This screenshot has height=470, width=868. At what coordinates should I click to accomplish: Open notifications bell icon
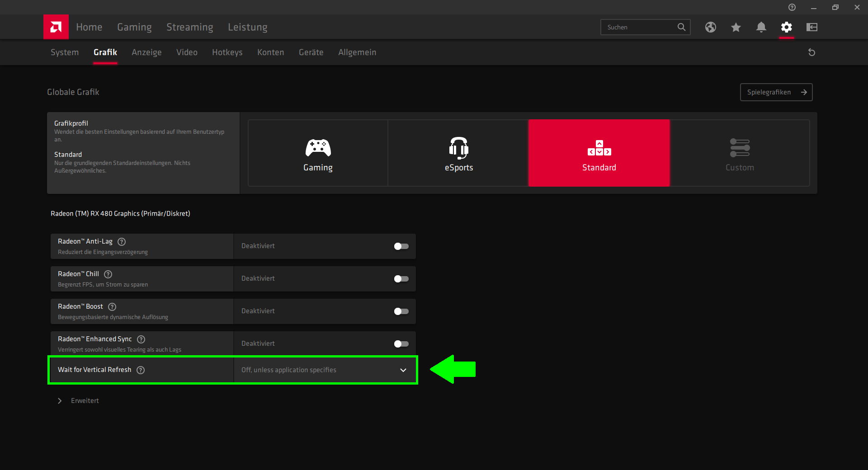(x=761, y=27)
